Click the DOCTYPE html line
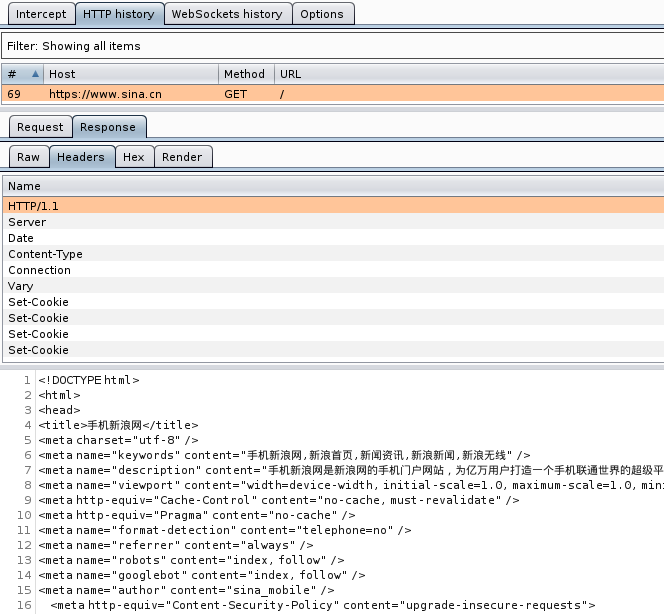 tap(89, 380)
